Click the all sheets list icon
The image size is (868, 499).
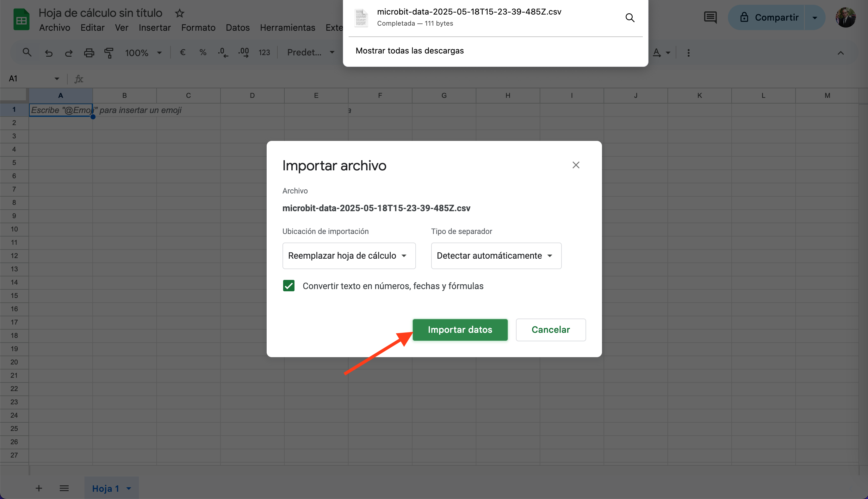64,488
